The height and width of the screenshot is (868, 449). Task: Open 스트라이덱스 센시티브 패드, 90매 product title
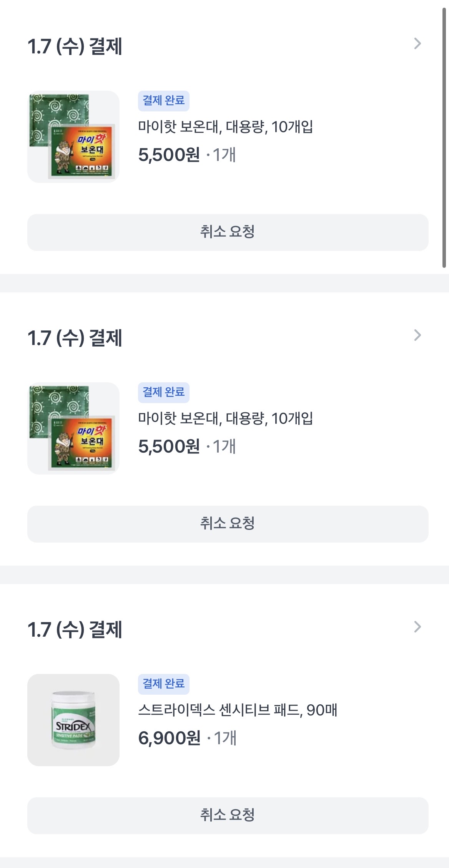click(238, 710)
